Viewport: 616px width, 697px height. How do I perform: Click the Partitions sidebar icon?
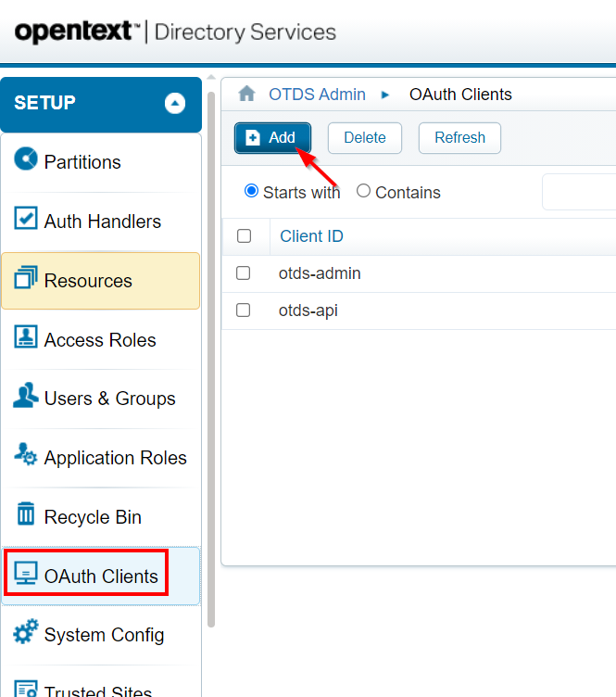(x=26, y=159)
